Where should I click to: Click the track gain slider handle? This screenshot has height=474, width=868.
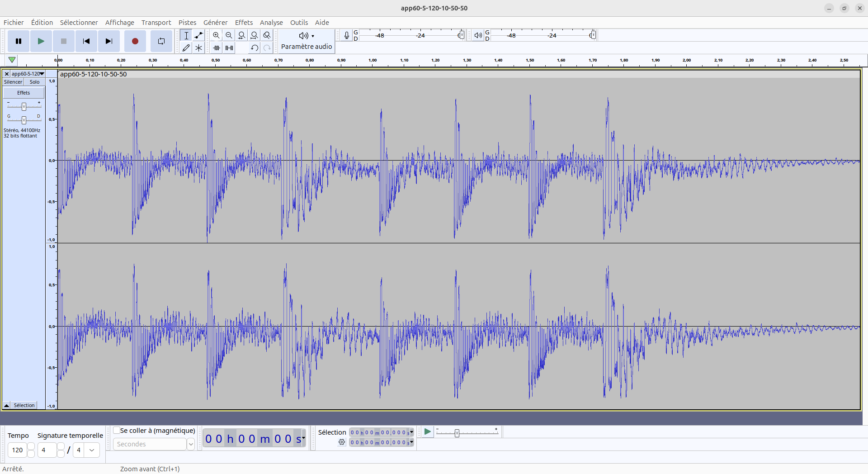pos(24,106)
